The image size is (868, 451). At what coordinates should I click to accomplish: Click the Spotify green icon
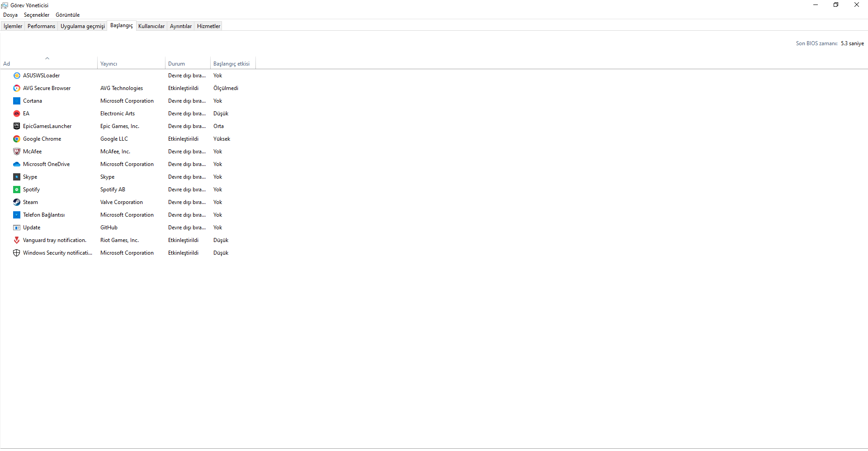point(17,190)
